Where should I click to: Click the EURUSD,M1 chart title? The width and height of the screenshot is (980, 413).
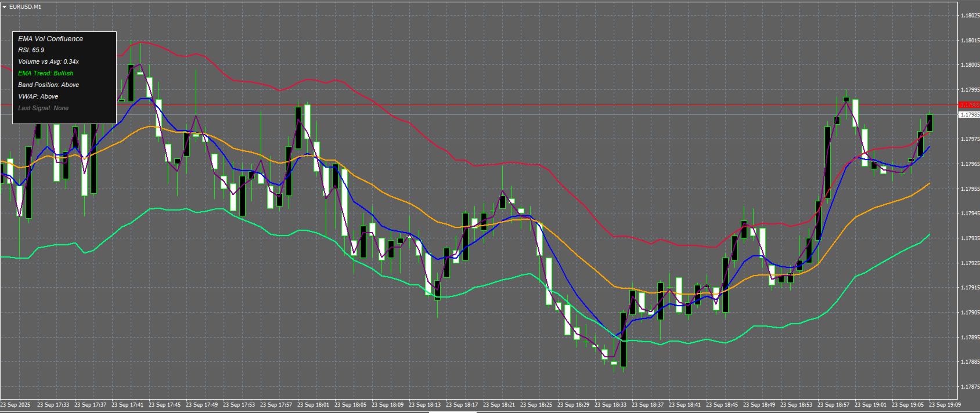click(25, 6)
